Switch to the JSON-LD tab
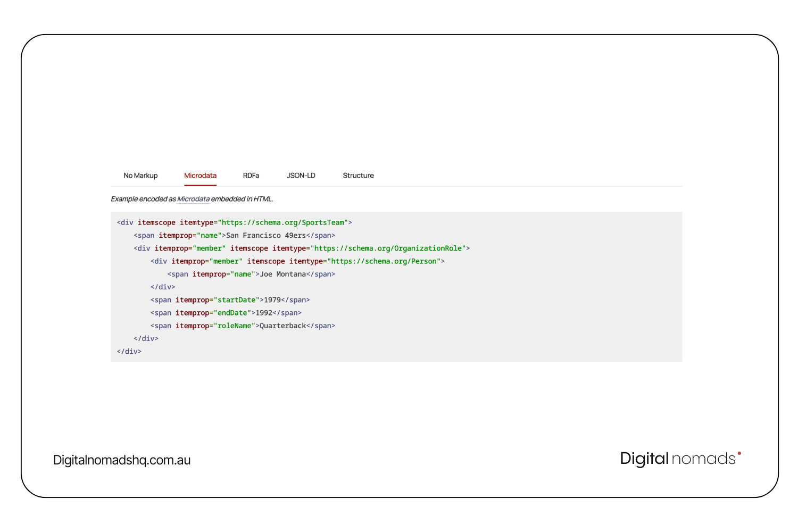This screenshot has height=532, width=798. (301, 176)
